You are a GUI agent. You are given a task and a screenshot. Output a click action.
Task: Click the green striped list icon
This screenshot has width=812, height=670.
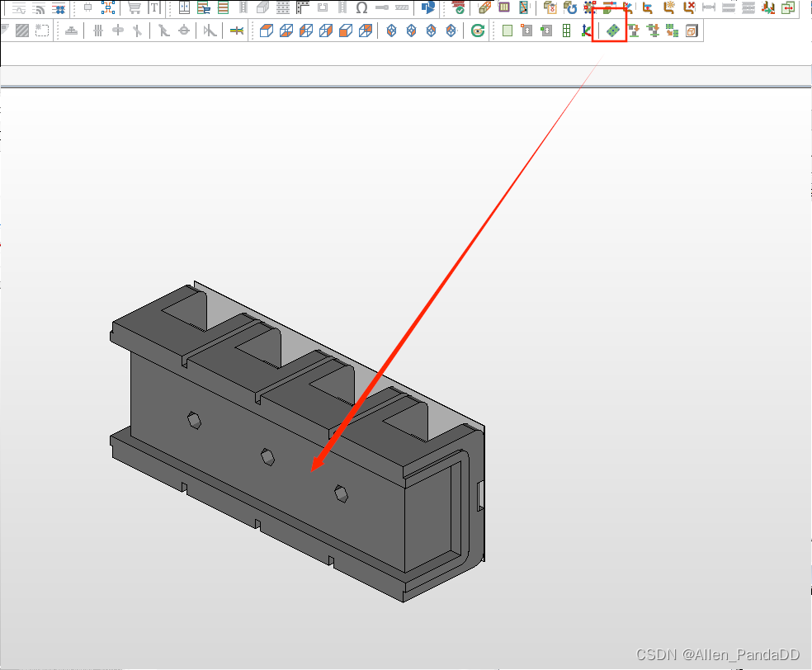click(223, 8)
